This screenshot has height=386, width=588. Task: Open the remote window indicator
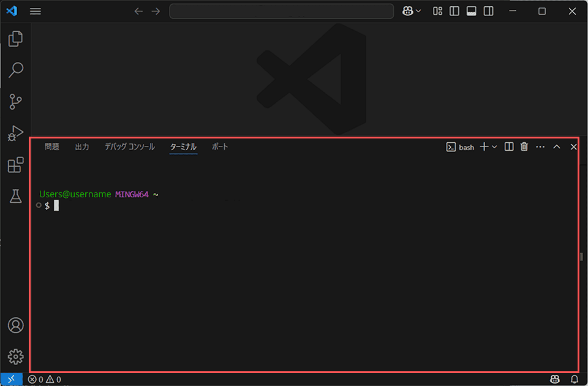[x=11, y=379]
